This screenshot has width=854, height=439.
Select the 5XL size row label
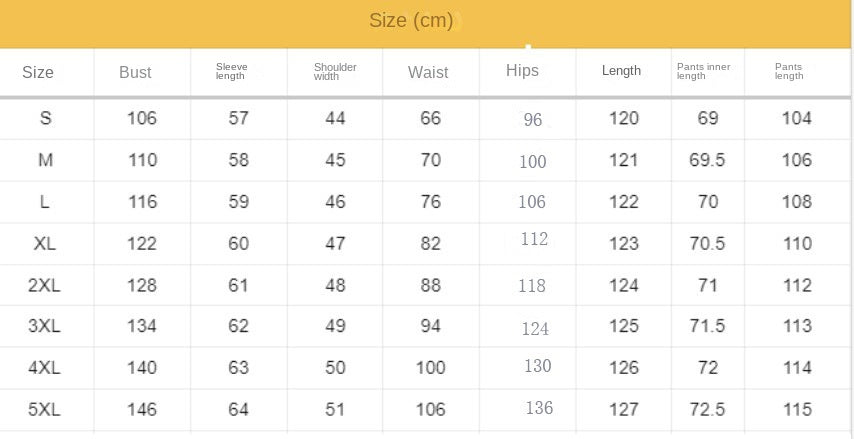[x=45, y=409]
